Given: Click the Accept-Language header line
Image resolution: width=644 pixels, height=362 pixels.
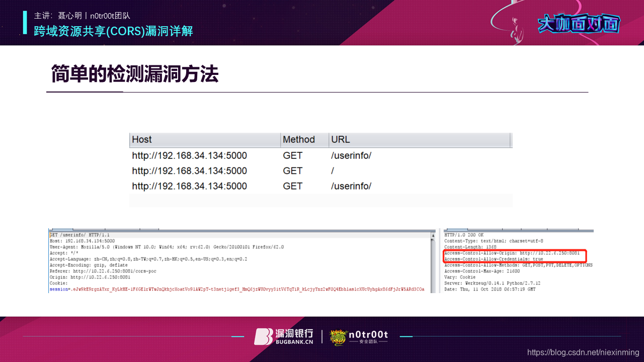Looking at the screenshot, I should tap(148, 259).
